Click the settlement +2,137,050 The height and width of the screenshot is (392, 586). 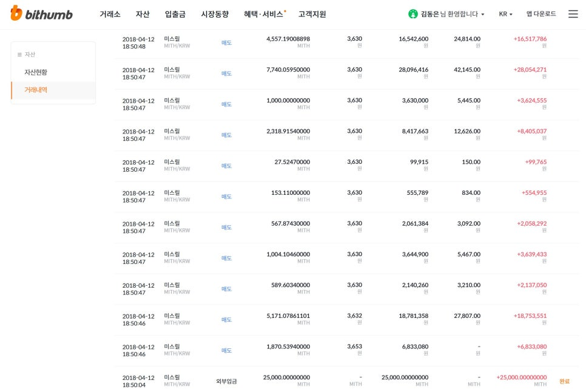[532, 285]
